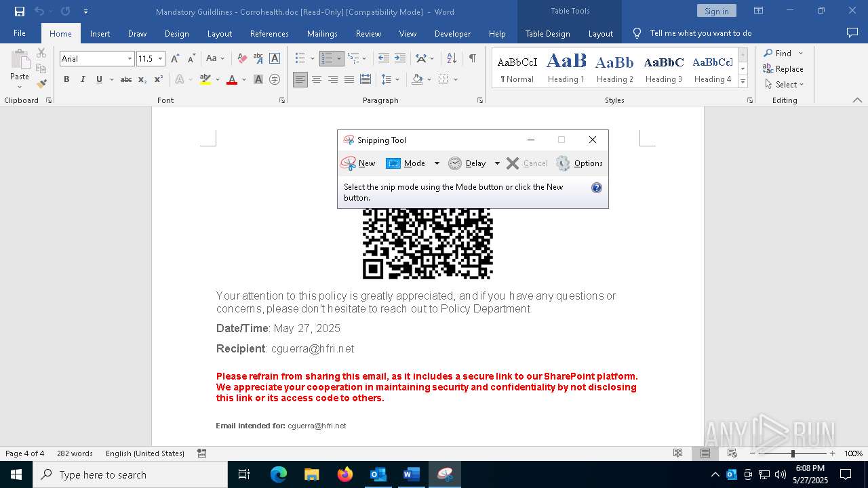
Task: Click the Sign in button
Action: pos(716,11)
